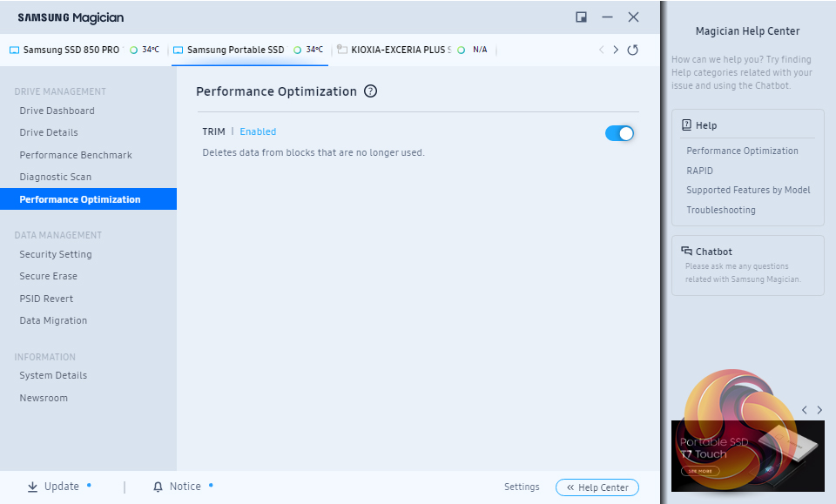
Task: Click the Help book icon
Action: click(687, 125)
